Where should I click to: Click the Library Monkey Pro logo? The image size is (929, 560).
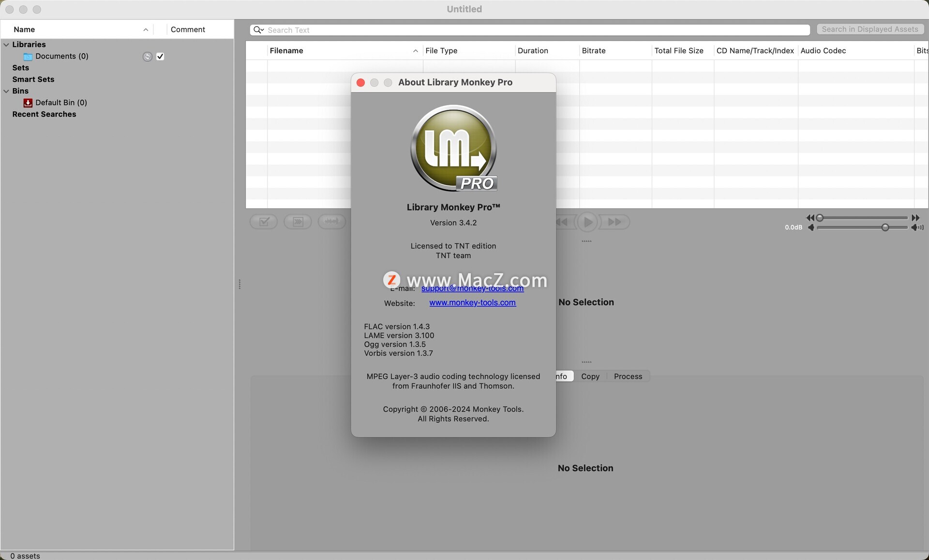click(x=453, y=148)
